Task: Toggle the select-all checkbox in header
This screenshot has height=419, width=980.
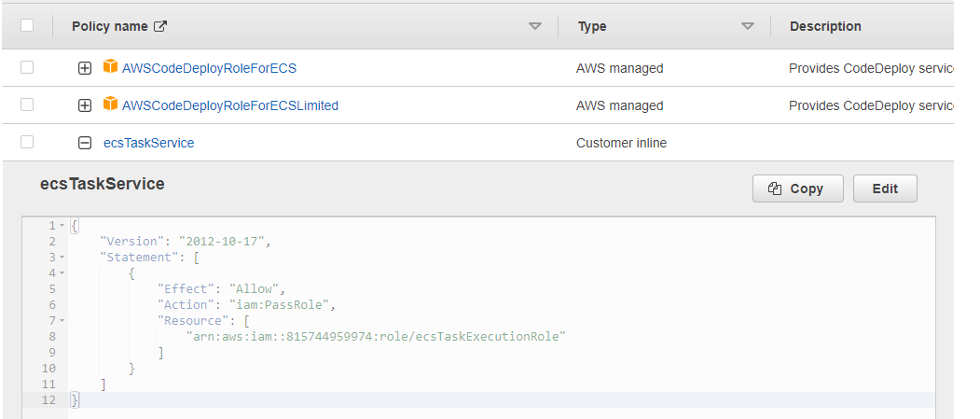Action: [27, 25]
